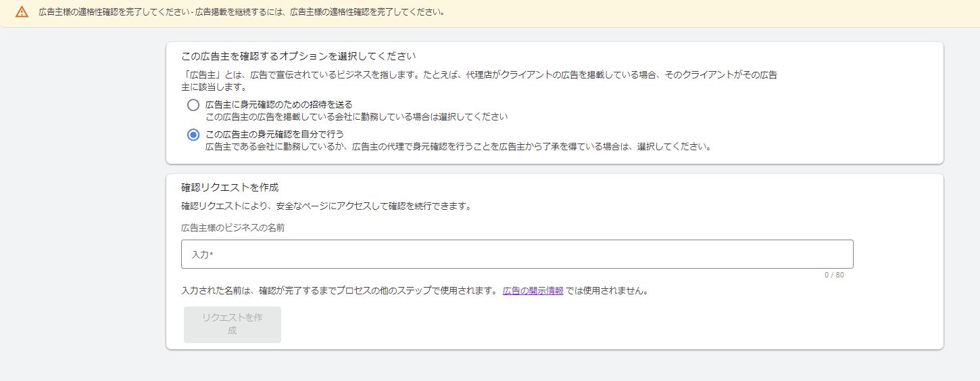Click the trailing text 'では使用されません。' after the link
Screen dimensions: 980x381
[x=607, y=292]
